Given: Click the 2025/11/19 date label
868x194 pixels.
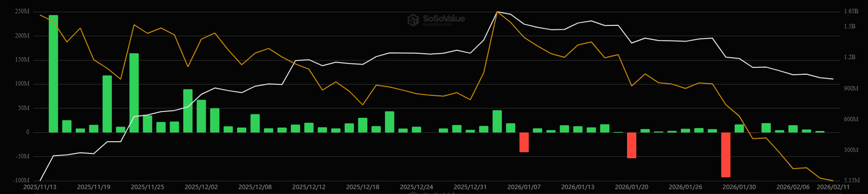Looking at the screenshot, I should (x=94, y=187).
